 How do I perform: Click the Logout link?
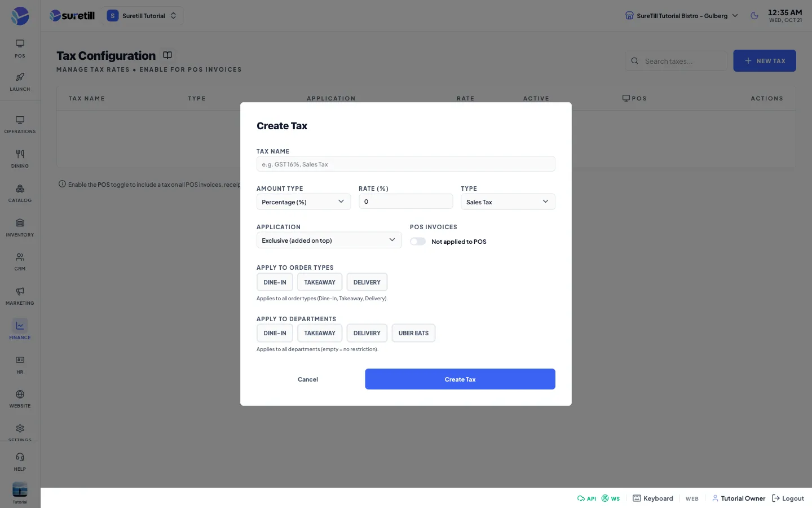(x=788, y=498)
